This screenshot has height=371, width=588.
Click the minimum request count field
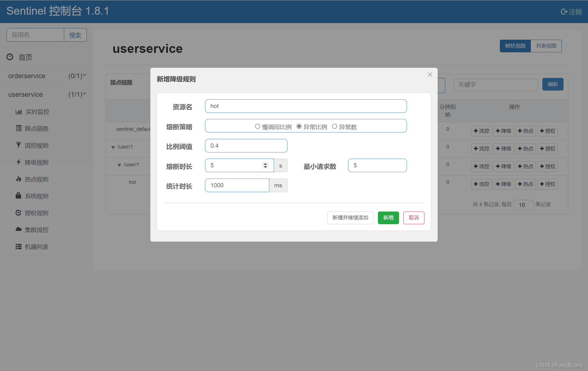[377, 165]
